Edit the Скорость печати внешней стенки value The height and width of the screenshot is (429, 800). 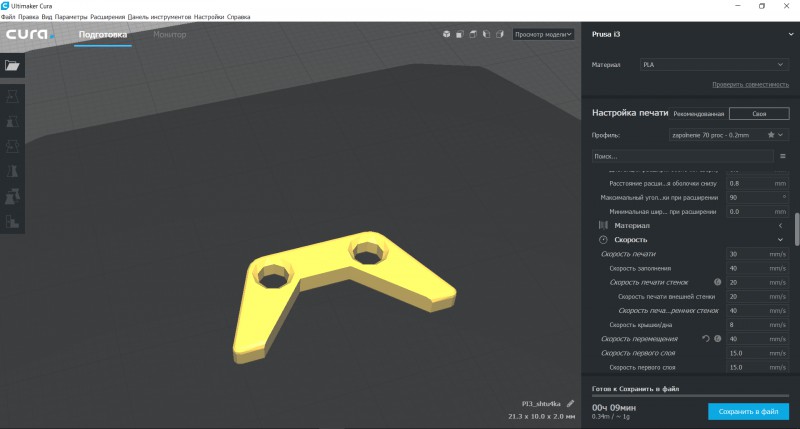tap(757, 296)
